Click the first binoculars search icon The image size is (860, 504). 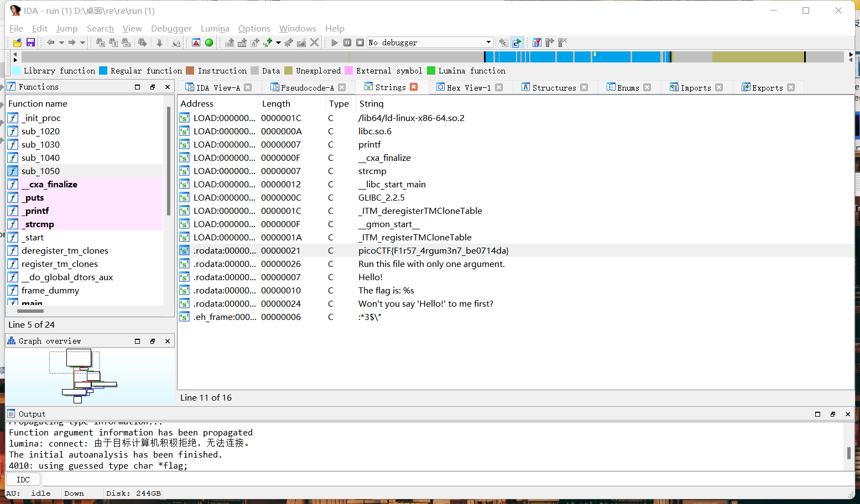(x=100, y=43)
